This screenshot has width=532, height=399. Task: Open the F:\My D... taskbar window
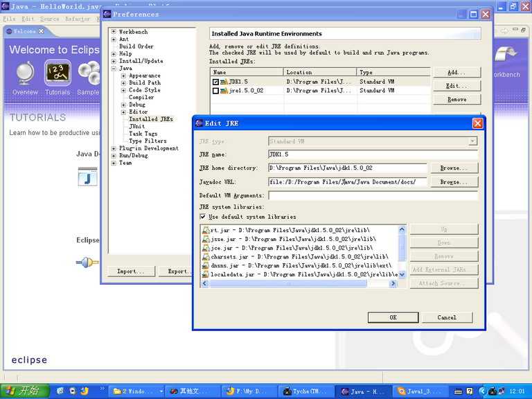(249, 391)
